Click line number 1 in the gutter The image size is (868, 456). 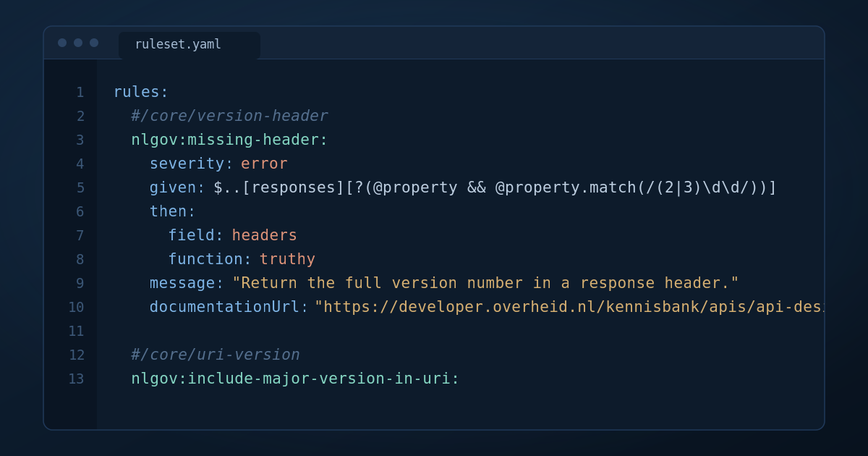tap(80, 92)
